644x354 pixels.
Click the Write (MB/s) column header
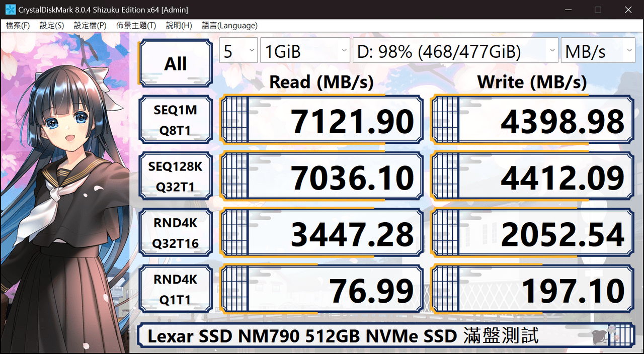532,81
